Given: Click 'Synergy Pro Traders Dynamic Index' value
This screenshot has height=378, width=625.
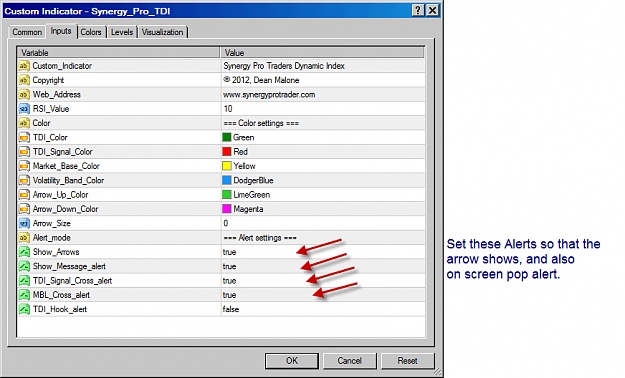Looking at the screenshot, I should point(284,66).
